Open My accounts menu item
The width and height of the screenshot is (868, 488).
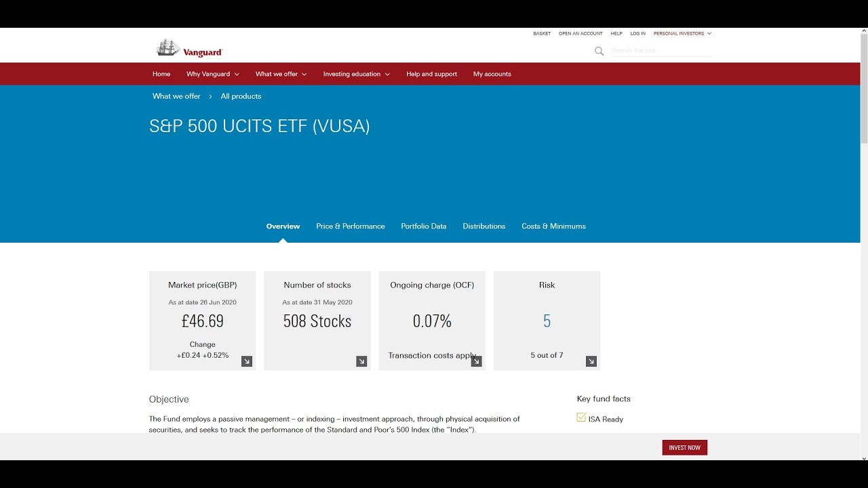click(492, 74)
